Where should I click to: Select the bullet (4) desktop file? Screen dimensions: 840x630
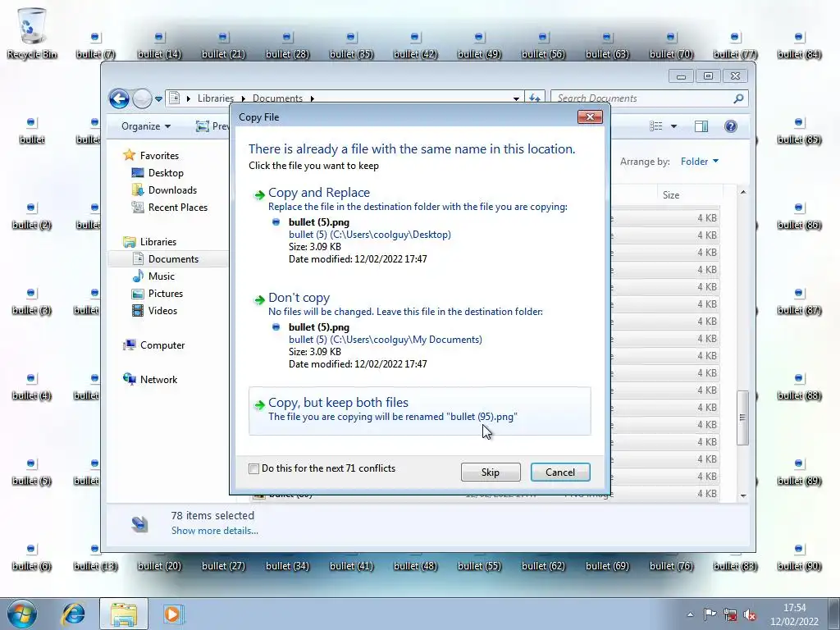32,386
